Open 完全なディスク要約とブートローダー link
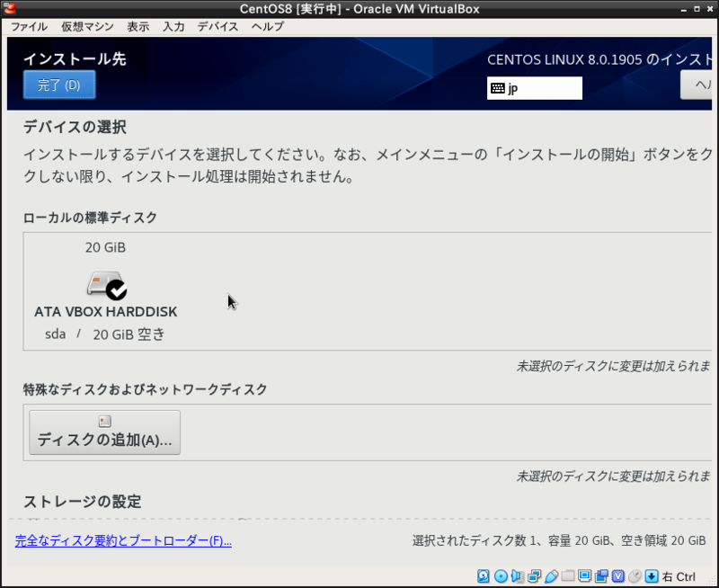 [123, 540]
